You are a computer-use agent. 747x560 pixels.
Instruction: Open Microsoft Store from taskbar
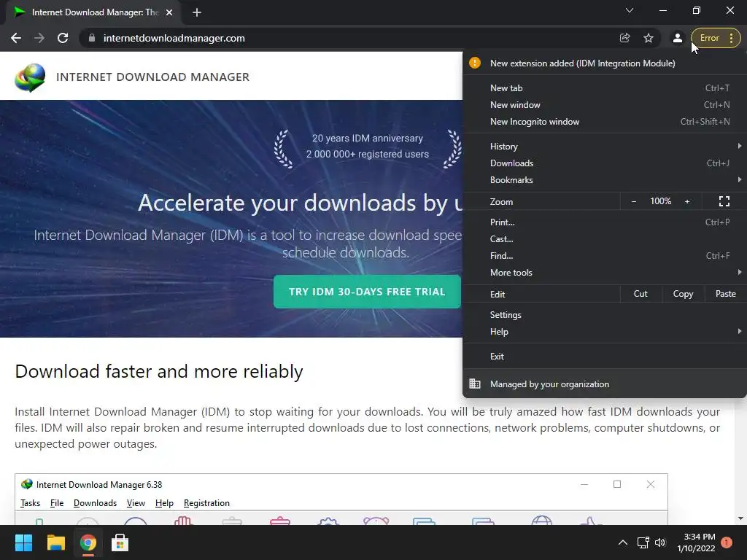[120, 542]
